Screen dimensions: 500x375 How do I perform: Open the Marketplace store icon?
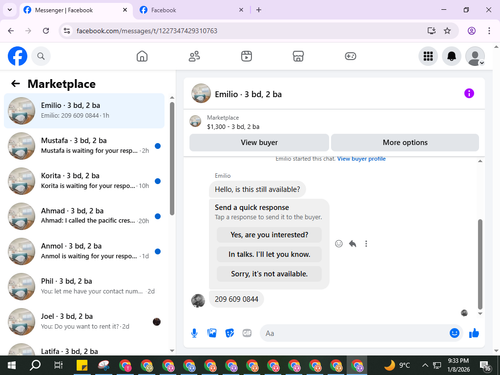[x=298, y=56]
